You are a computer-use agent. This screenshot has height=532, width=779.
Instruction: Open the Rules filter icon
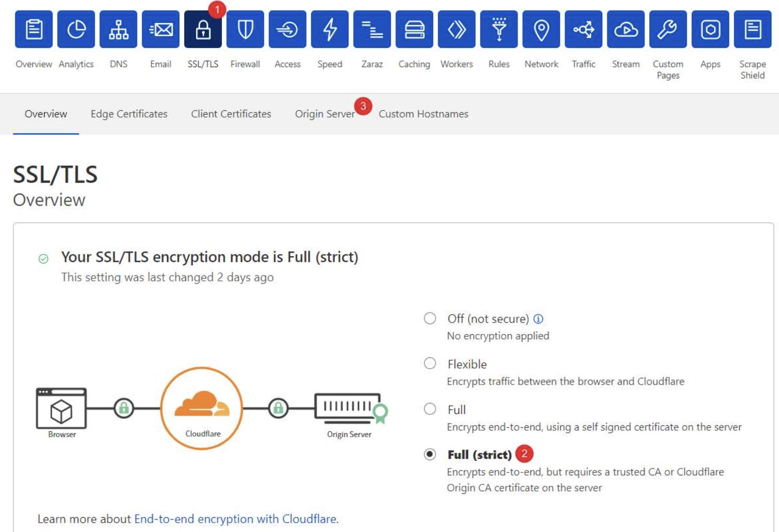pos(499,29)
